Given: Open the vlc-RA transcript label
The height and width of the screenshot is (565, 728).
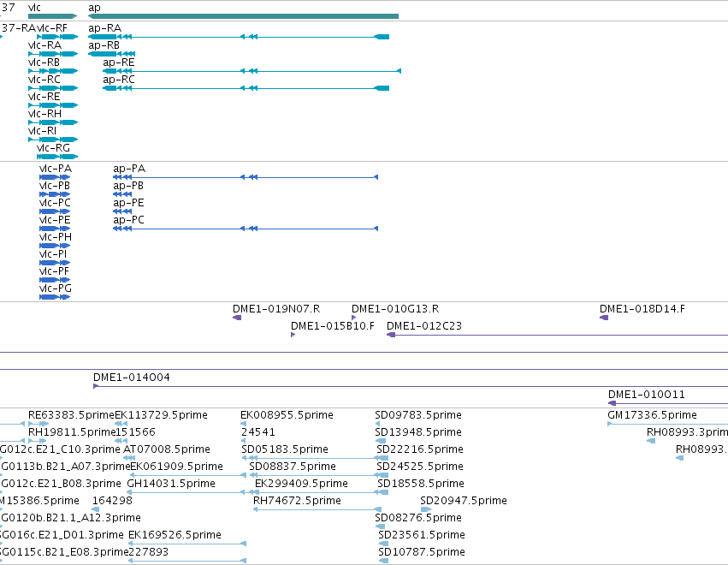Looking at the screenshot, I should (x=44, y=45).
